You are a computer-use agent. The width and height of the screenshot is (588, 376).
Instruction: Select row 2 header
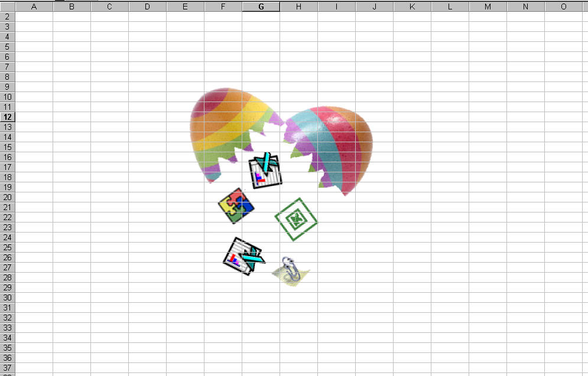point(8,17)
